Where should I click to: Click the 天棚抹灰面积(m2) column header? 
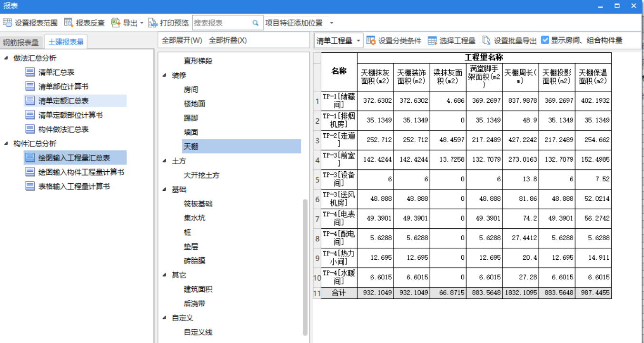376,77
